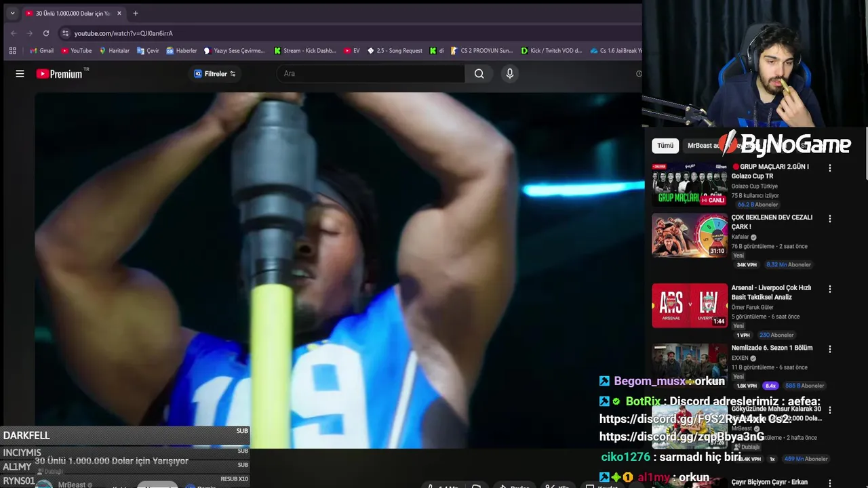
Task: Open Arsenal - Liverpool Çok Hızlı title
Action: click(x=771, y=292)
